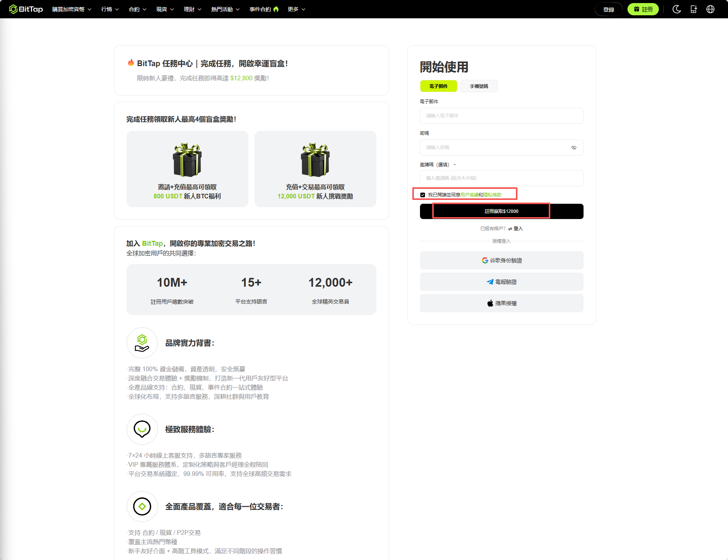This screenshot has height=560, width=728.
Task: Select the 電子郵件 registration tab
Action: tap(438, 86)
